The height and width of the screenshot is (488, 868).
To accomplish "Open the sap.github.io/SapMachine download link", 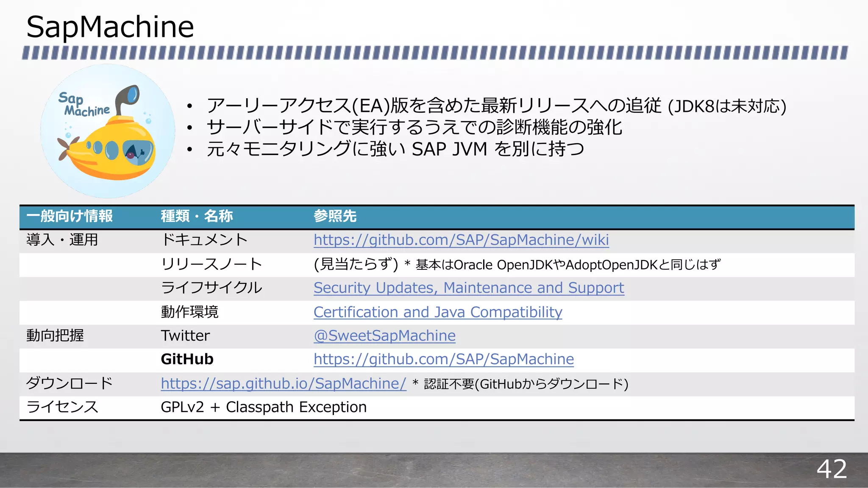I will click(x=284, y=383).
